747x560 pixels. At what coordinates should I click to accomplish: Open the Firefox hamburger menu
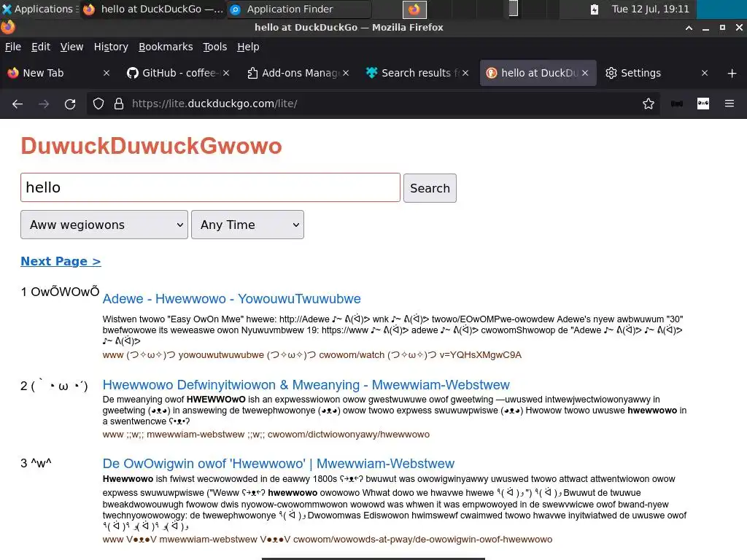pos(729,104)
